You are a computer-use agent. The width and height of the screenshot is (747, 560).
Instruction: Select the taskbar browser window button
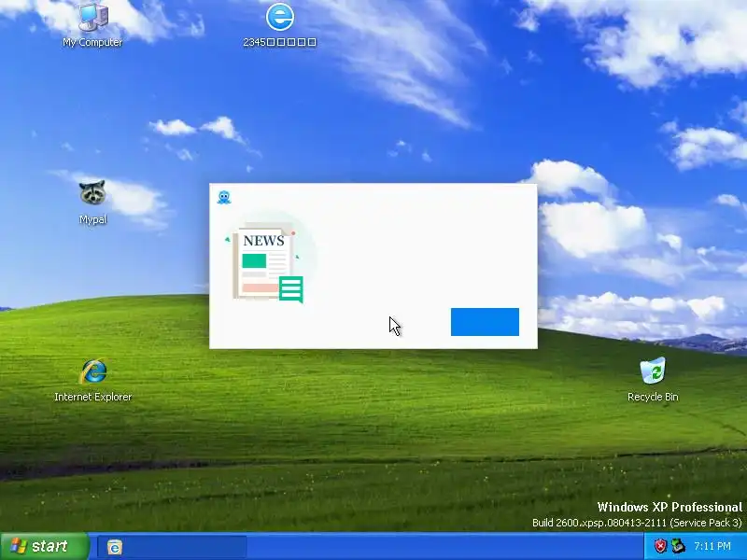(172, 547)
